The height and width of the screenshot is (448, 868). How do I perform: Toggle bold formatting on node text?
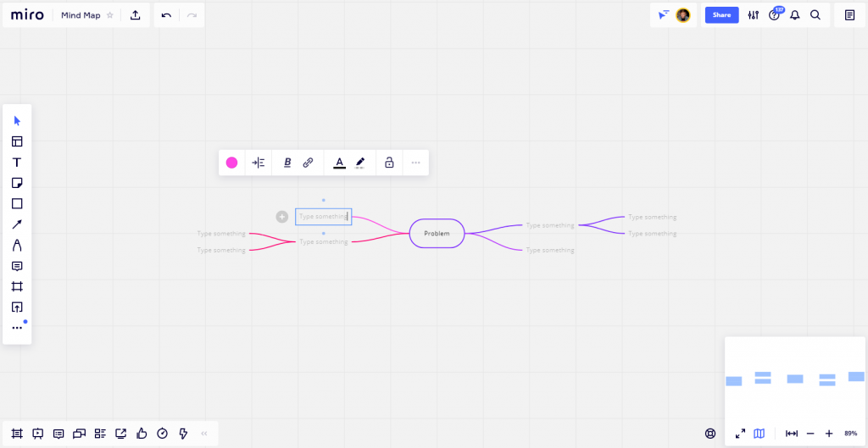[x=287, y=163]
